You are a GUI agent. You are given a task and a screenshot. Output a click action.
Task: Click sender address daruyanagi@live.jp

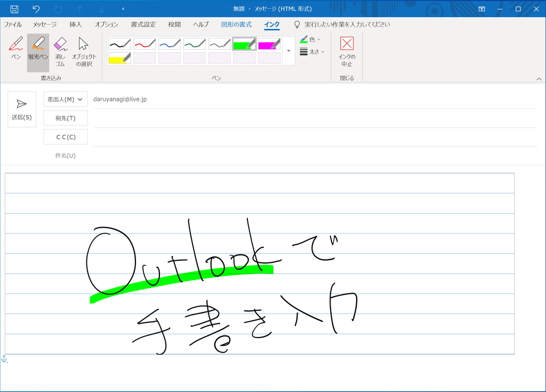[120, 99]
